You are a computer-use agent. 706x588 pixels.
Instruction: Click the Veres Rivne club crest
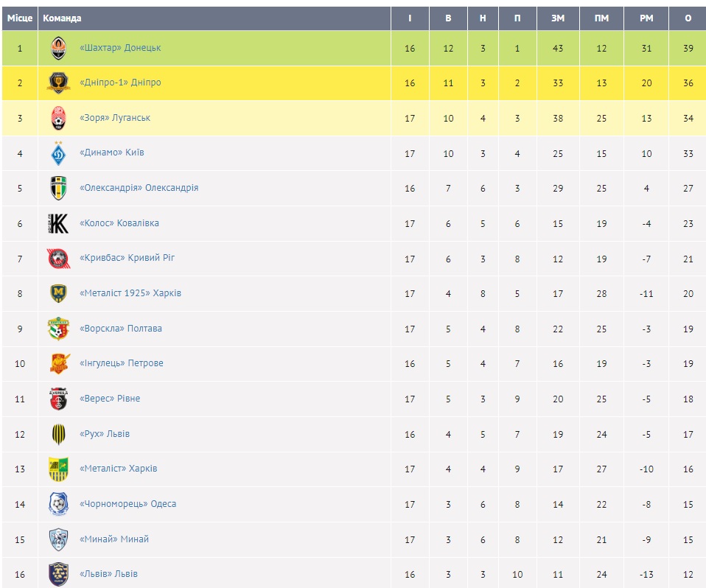[58, 399]
